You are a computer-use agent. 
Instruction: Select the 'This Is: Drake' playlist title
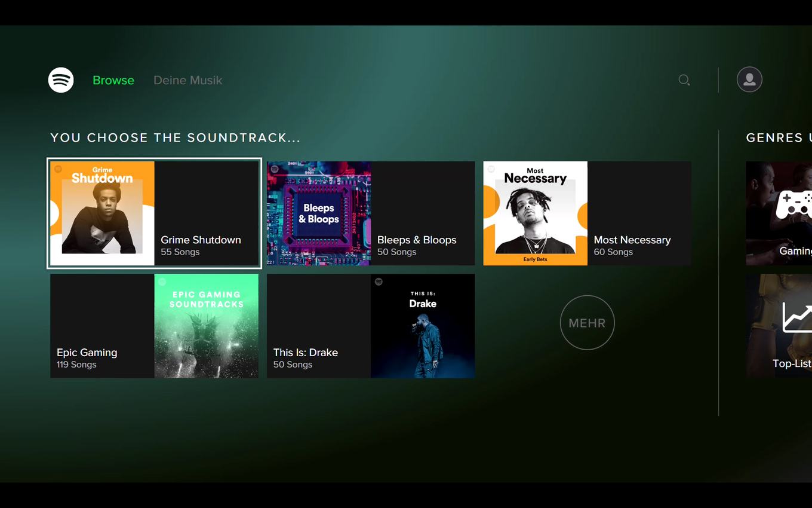pyautogui.click(x=306, y=353)
